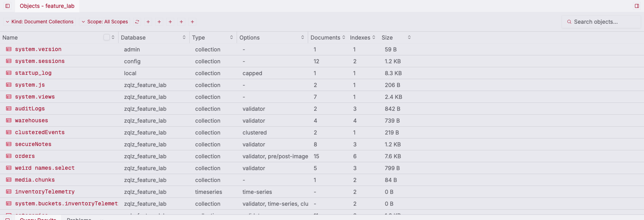Click the 8.3 KB size cell
Image resolution: width=644 pixels, height=220 pixels.
click(x=393, y=73)
